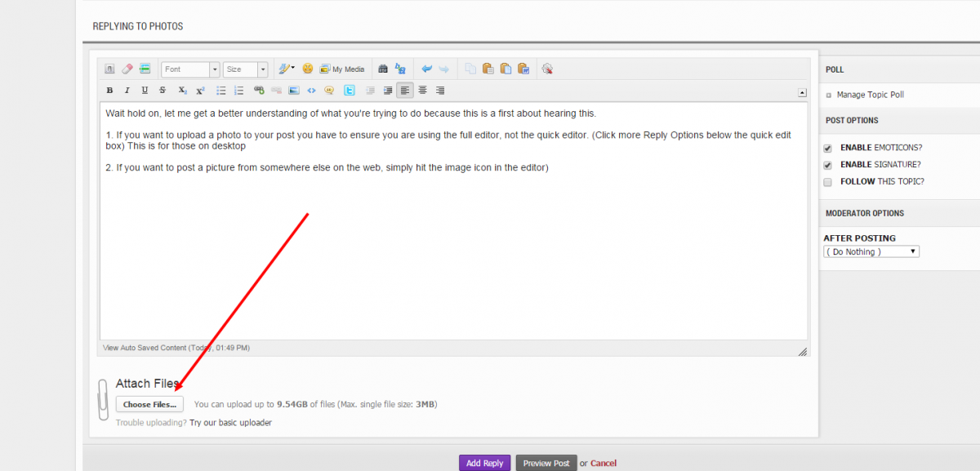Screen dimensions: 980x471
Task: Insert a quote block
Action: click(x=329, y=91)
